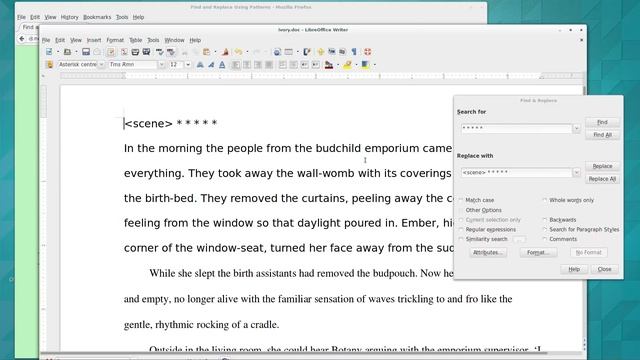Expand the font size dropdown arrow
This screenshot has width=640, height=360.
click(x=188, y=64)
